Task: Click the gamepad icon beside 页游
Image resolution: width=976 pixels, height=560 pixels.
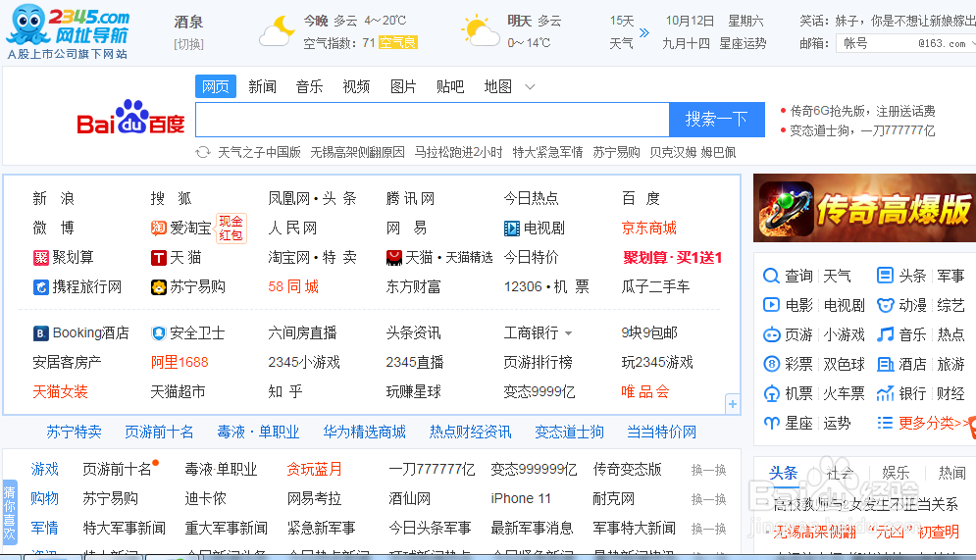Action: click(x=771, y=334)
